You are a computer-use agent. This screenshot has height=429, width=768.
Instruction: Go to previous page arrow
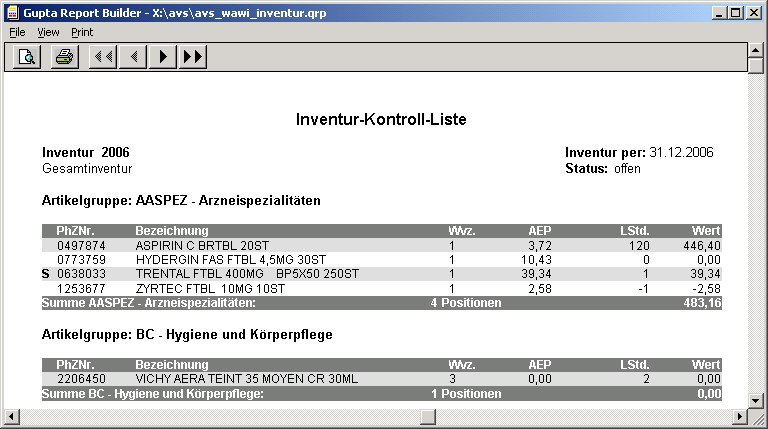point(133,57)
